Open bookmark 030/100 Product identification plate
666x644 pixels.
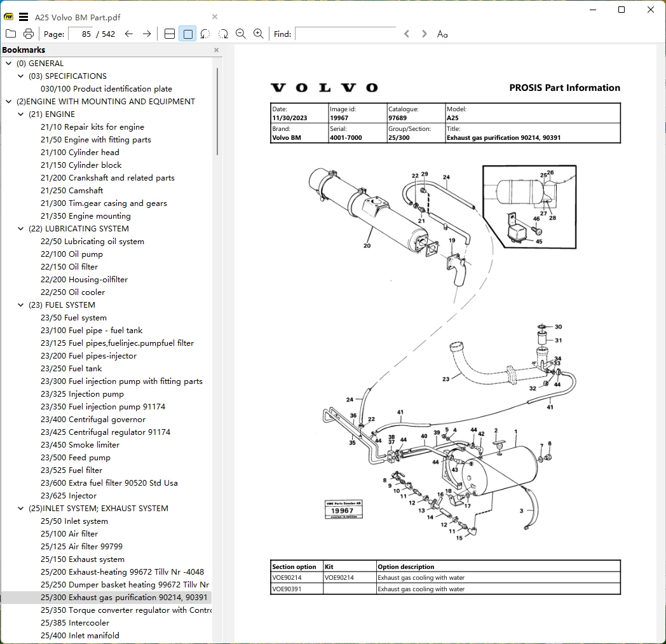[x=106, y=89]
